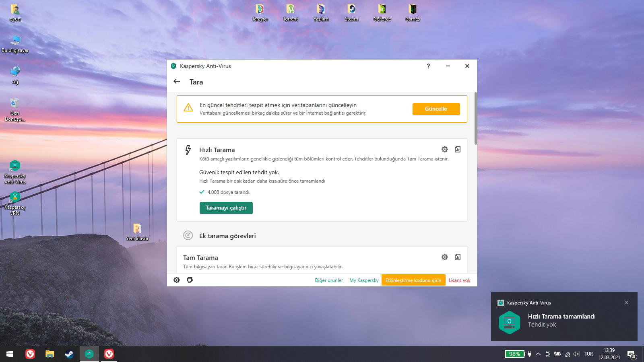This screenshot has width=644, height=362.
Task: Click the Güncelle button
Action: [x=436, y=109]
